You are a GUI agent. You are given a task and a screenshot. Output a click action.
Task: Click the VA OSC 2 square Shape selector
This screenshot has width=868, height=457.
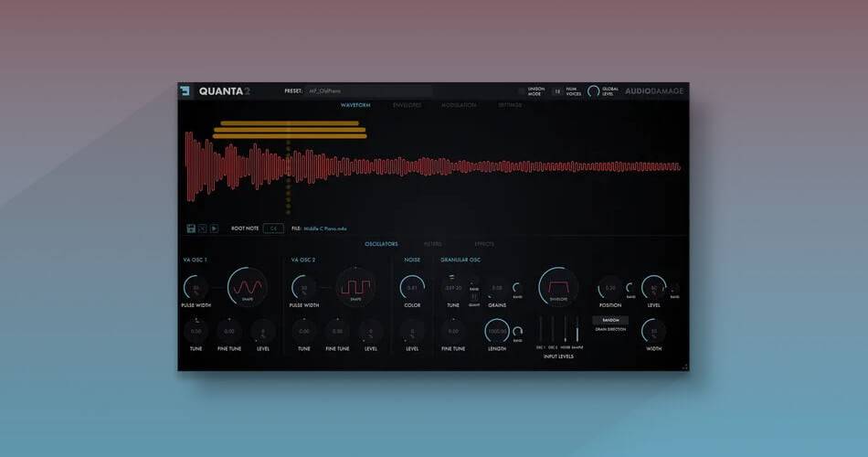click(x=355, y=287)
